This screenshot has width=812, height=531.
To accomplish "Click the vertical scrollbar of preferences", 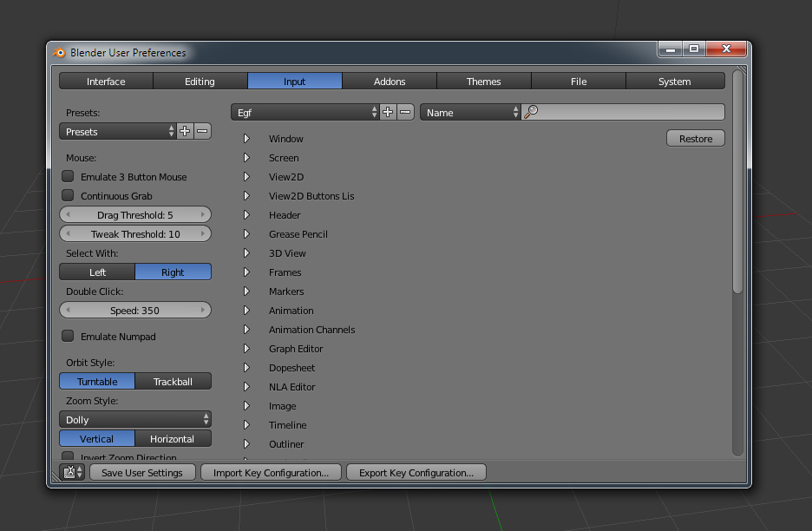I will point(738,182).
